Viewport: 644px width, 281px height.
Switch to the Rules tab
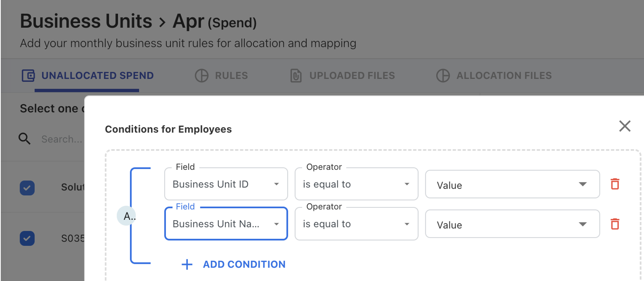(x=231, y=76)
